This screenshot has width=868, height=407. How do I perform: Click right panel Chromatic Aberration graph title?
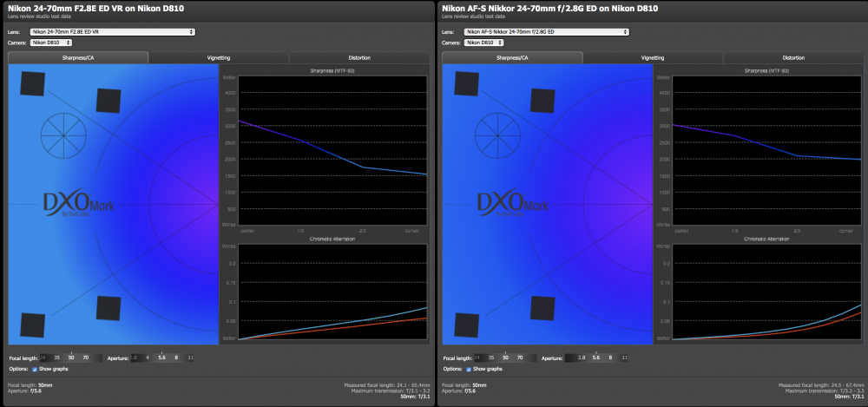point(766,240)
